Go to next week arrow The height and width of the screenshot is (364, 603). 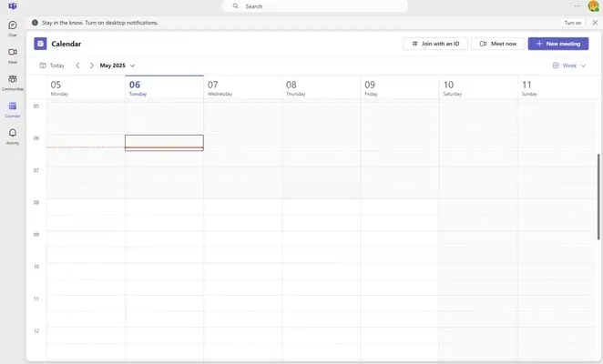point(91,66)
